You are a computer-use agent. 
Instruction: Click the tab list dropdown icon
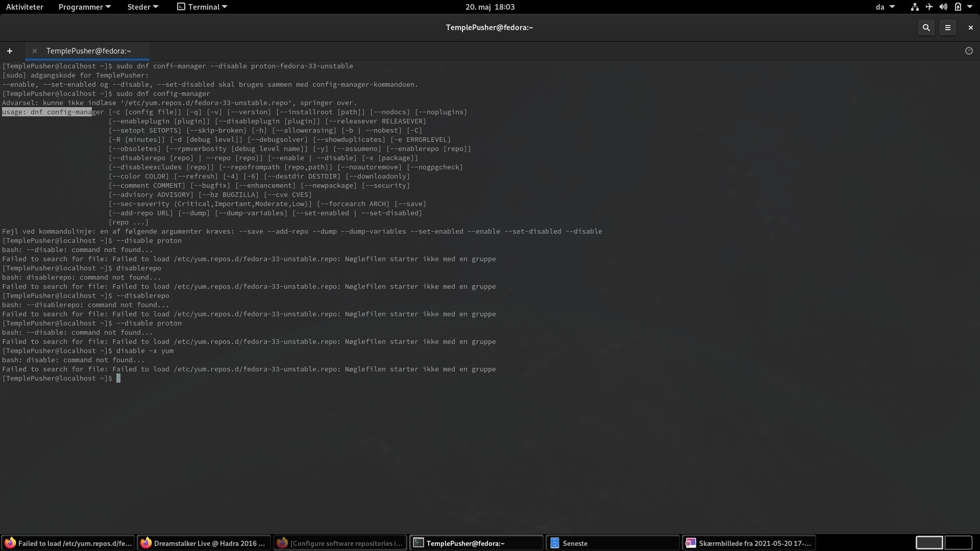click(969, 51)
